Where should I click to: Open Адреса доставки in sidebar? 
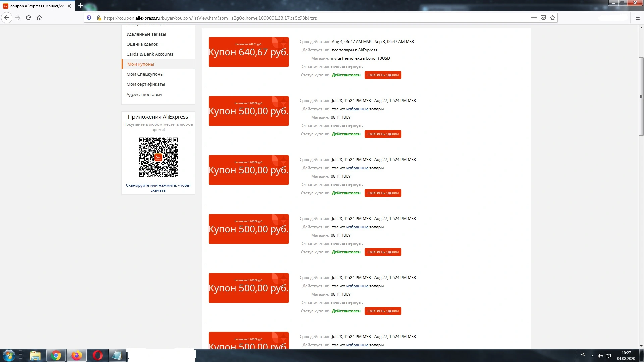[x=144, y=94]
